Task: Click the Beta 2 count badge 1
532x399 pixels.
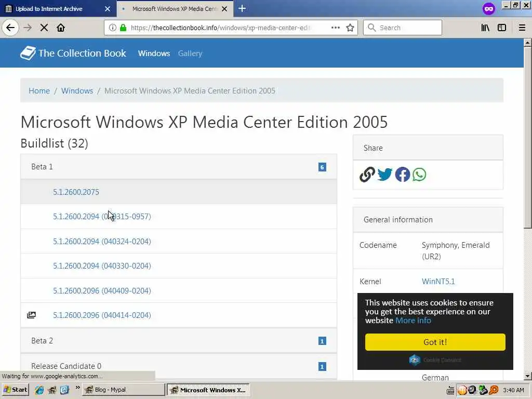Action: pos(322,341)
